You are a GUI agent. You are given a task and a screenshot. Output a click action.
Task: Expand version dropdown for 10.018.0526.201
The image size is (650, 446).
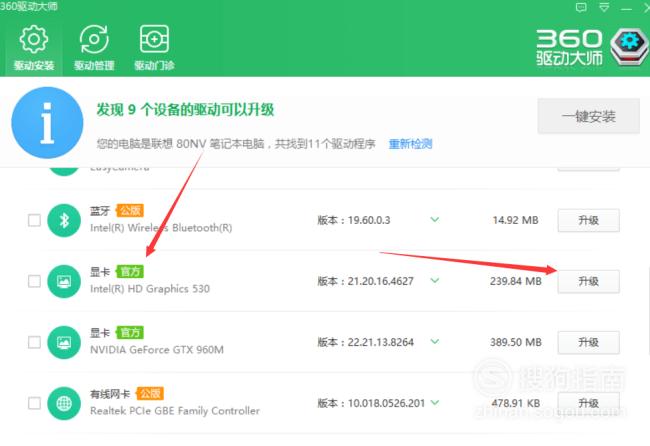(x=434, y=402)
